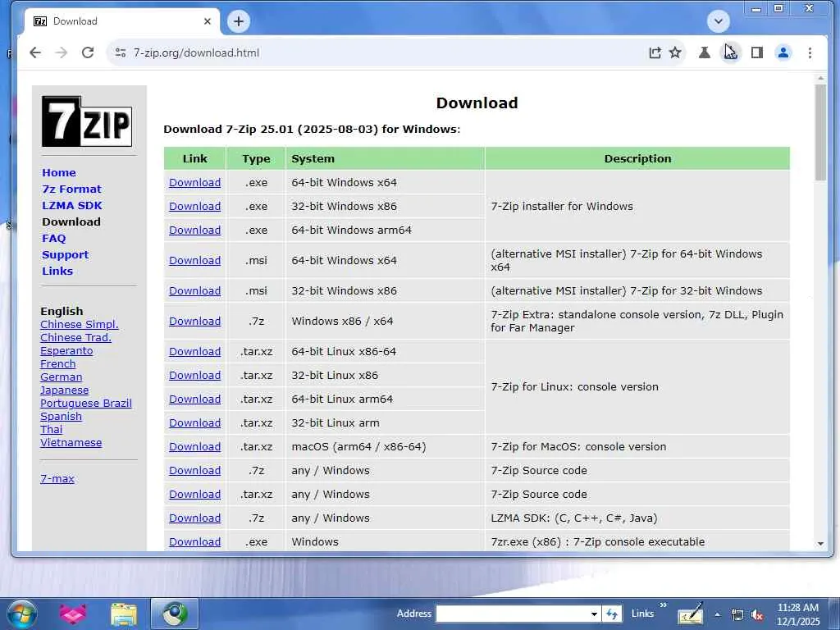Open the 7z Format page
840x630 pixels.
pos(72,189)
